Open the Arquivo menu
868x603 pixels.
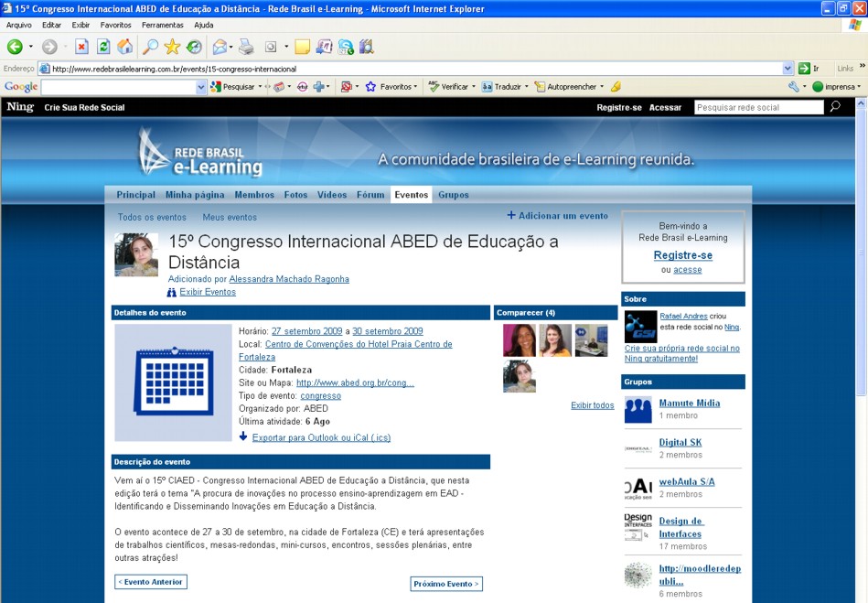[x=19, y=25]
